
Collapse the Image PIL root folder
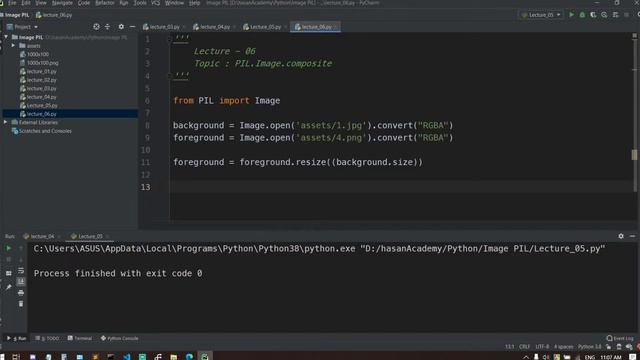pos(6,37)
